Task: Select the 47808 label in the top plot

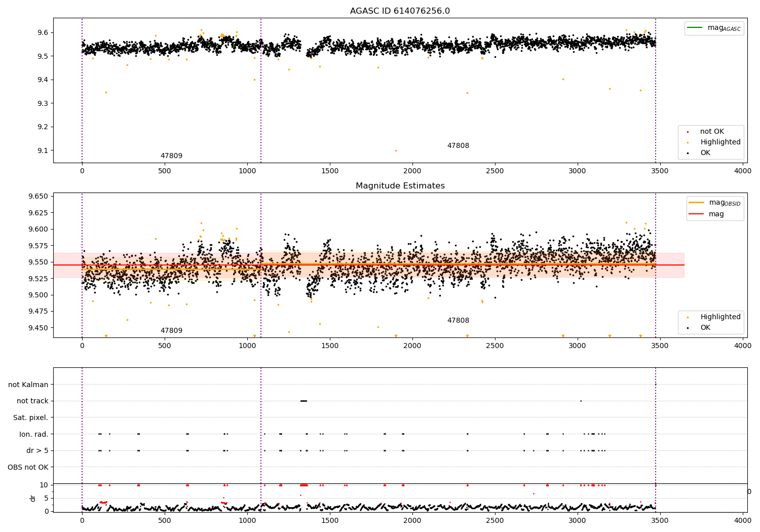Action: pos(458,146)
